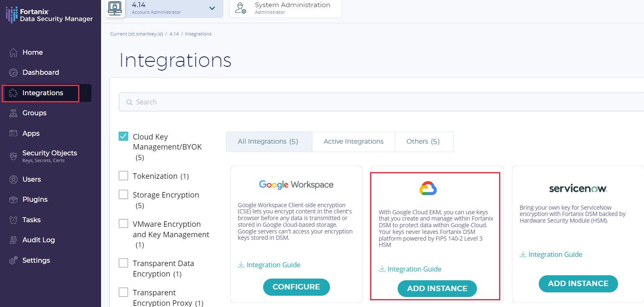Click the Settings gears icon
Image resolution: width=644 pixels, height=307 pixels.
pos(13,260)
